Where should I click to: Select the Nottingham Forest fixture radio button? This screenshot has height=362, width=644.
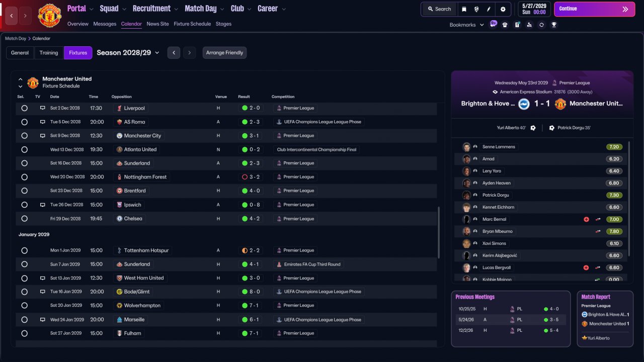pos(24,177)
